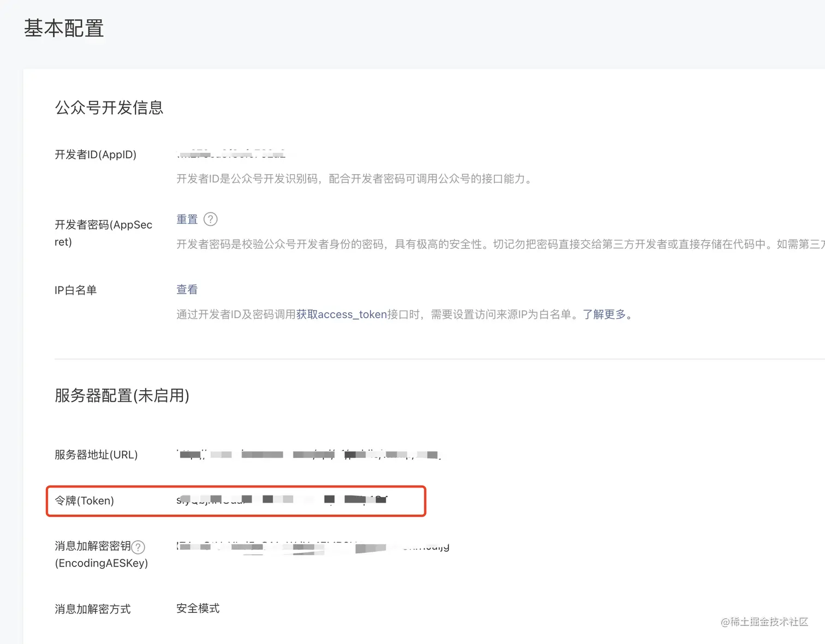Select the 令牌(Token) label

(x=84, y=500)
